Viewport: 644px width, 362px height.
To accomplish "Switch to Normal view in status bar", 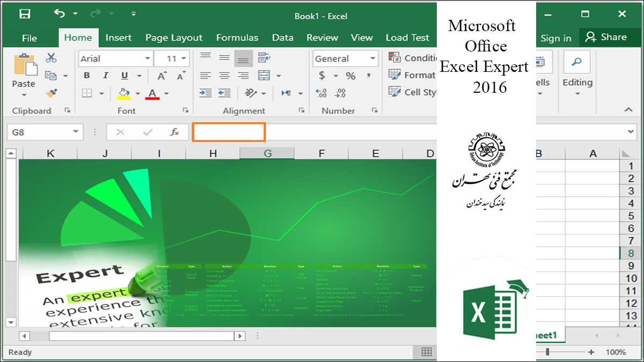I will [426, 352].
